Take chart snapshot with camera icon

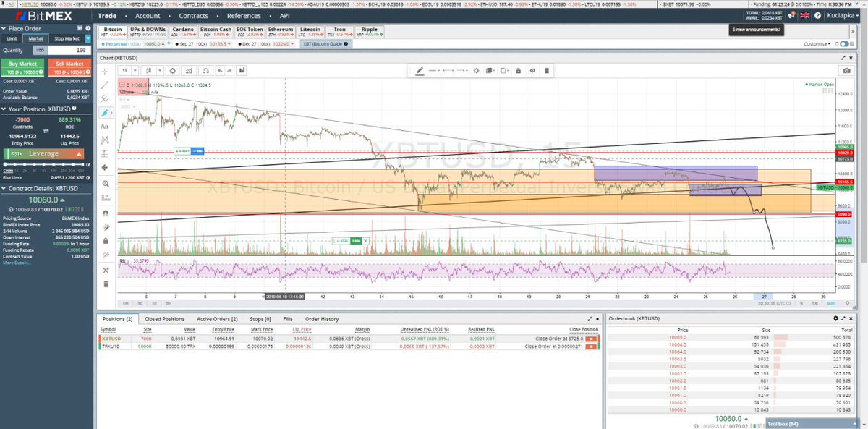846,71
